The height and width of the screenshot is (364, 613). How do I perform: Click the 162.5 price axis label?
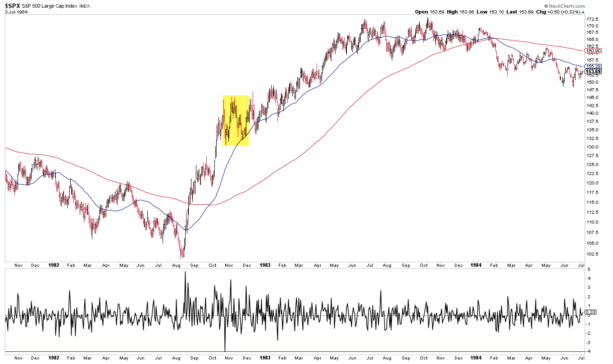click(593, 46)
